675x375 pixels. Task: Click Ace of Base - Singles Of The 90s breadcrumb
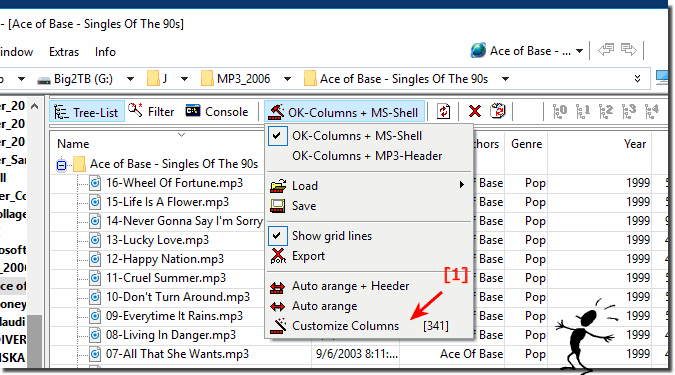[396, 79]
